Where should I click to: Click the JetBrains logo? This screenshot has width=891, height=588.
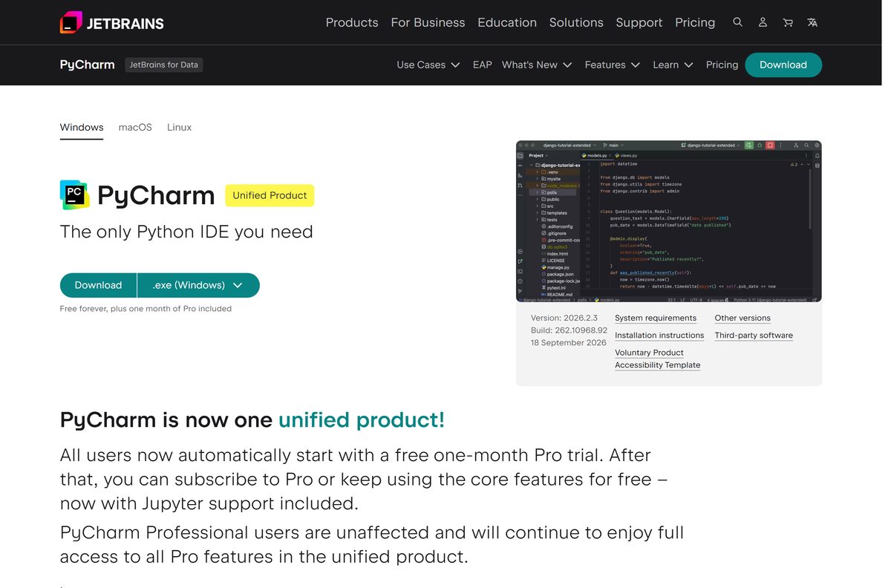click(x=112, y=22)
